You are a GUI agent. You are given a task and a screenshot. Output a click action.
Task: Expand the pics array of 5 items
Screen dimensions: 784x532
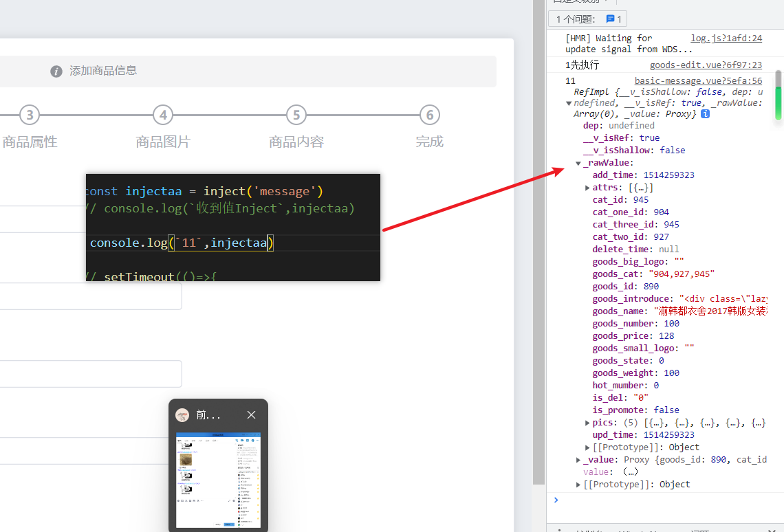tap(587, 423)
